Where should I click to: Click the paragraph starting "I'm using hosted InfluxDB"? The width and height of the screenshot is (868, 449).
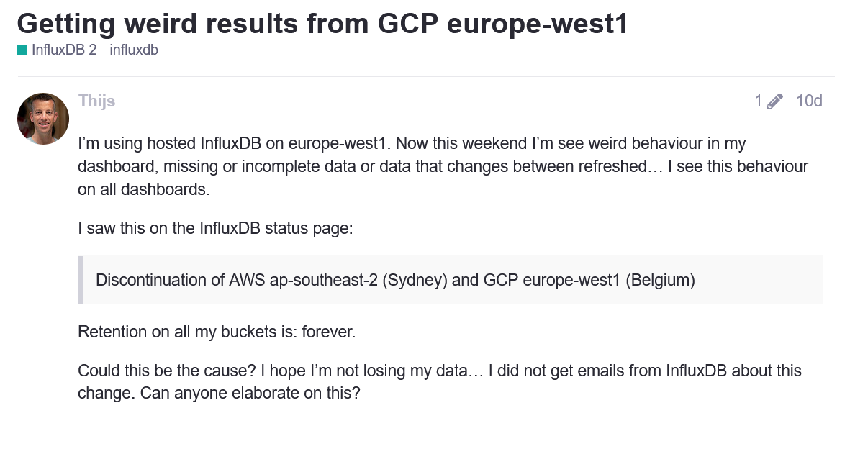pyautogui.click(x=443, y=166)
